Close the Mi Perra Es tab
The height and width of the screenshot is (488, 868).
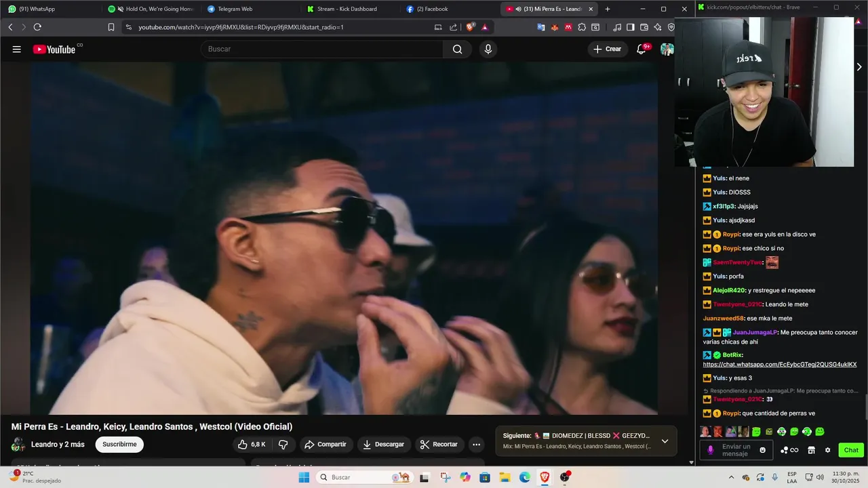tap(591, 9)
